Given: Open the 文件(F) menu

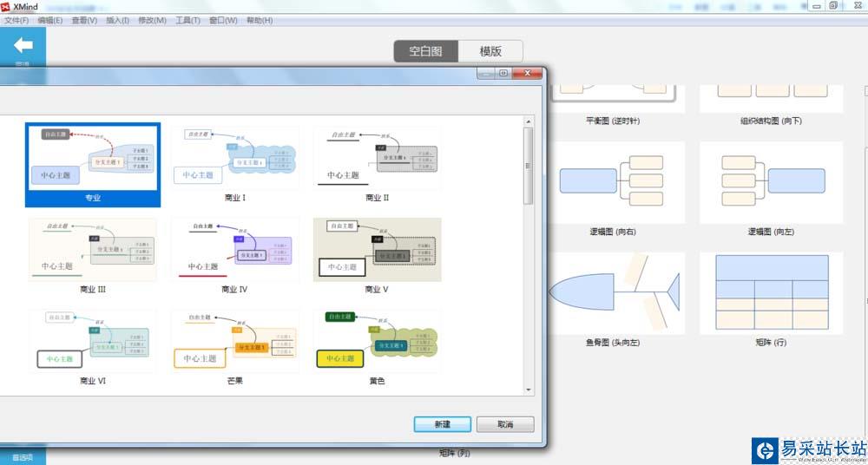Looking at the screenshot, I should [16, 21].
